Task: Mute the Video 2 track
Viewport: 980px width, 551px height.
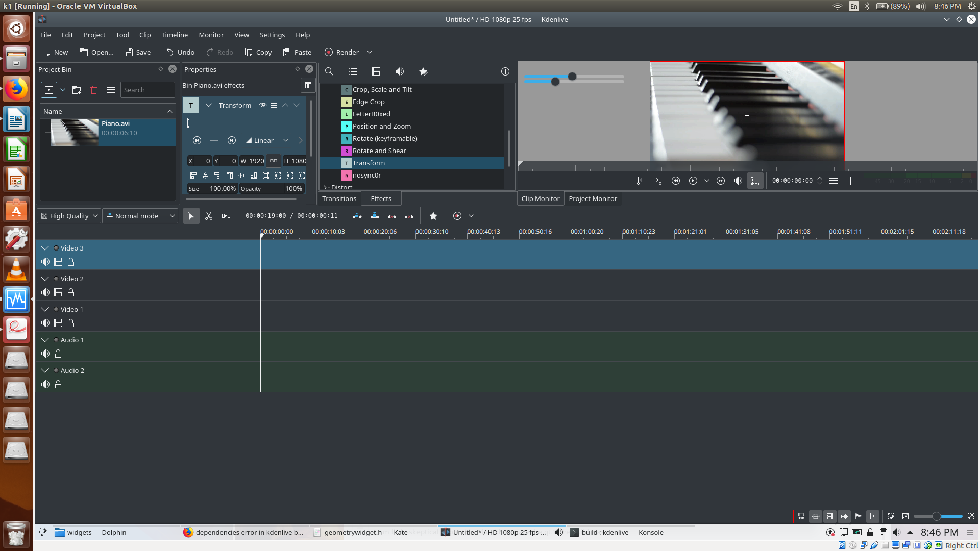Action: [45, 292]
